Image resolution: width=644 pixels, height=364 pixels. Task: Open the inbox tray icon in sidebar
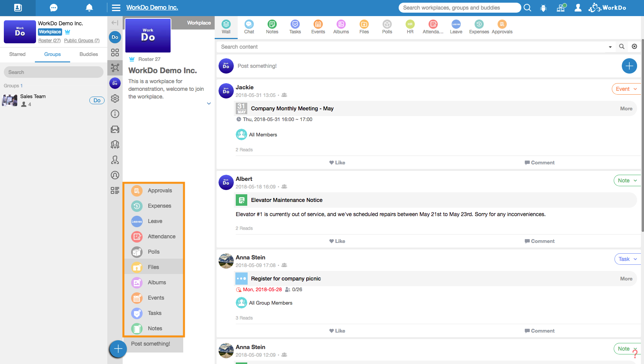(x=115, y=129)
